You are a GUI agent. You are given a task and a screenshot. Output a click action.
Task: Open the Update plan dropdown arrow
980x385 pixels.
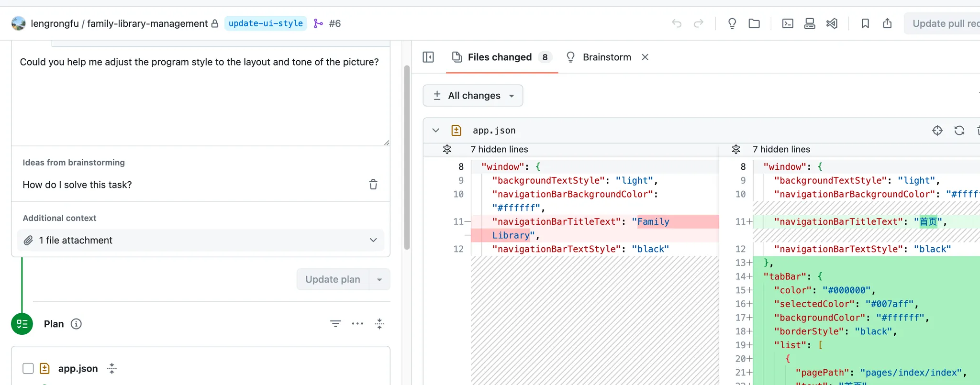[x=379, y=279]
